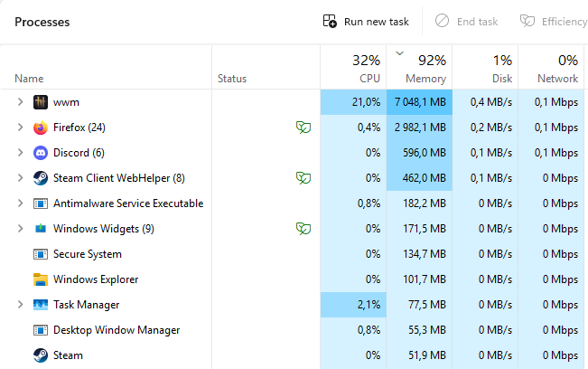This screenshot has width=588, height=369.
Task: Select the Windows Widgets (9) name
Action: [x=104, y=229]
